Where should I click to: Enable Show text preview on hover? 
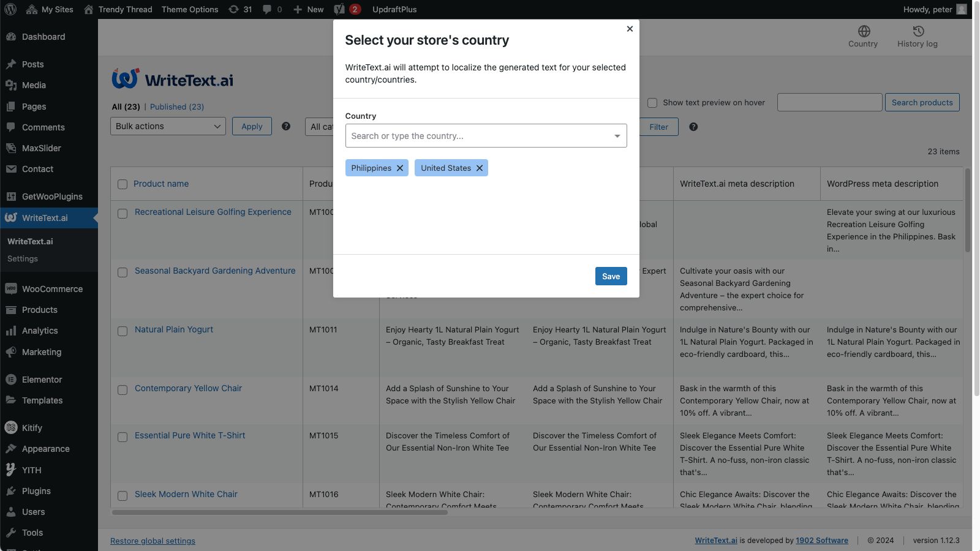pyautogui.click(x=653, y=103)
